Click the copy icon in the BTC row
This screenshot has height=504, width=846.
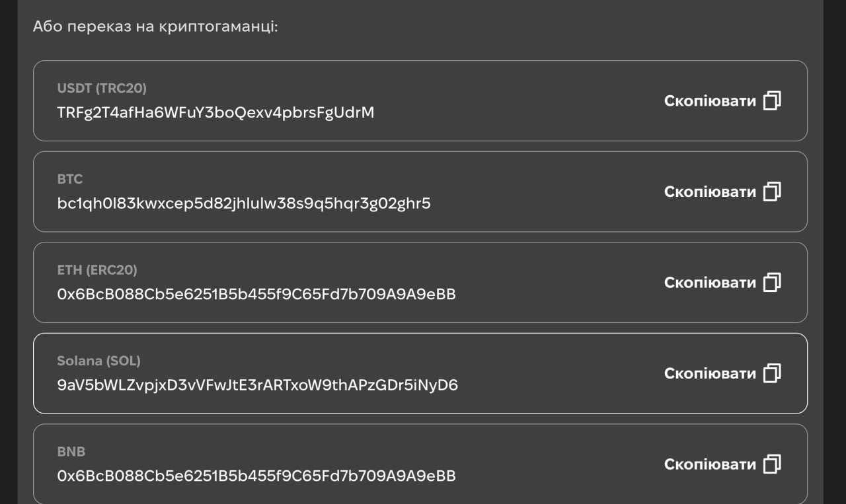coord(772,192)
